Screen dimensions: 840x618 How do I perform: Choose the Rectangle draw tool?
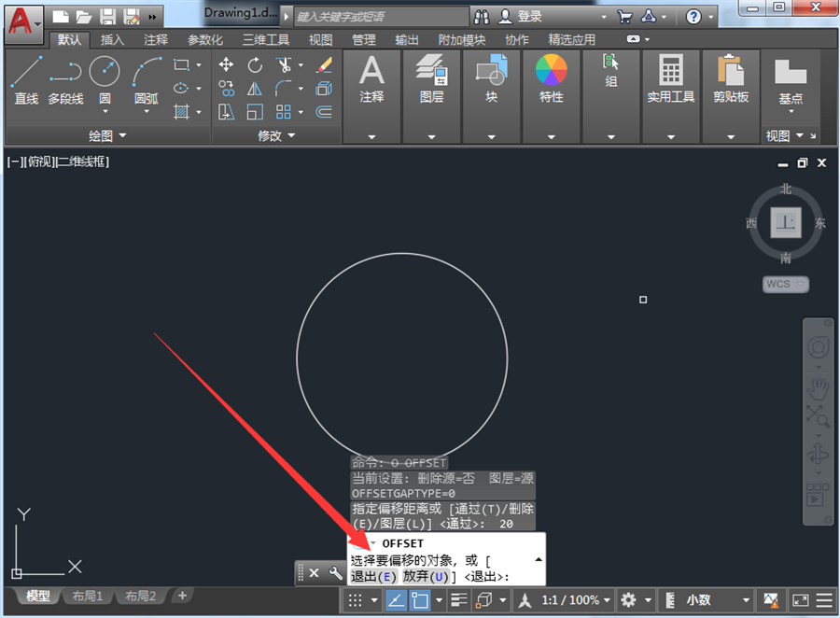pos(182,65)
